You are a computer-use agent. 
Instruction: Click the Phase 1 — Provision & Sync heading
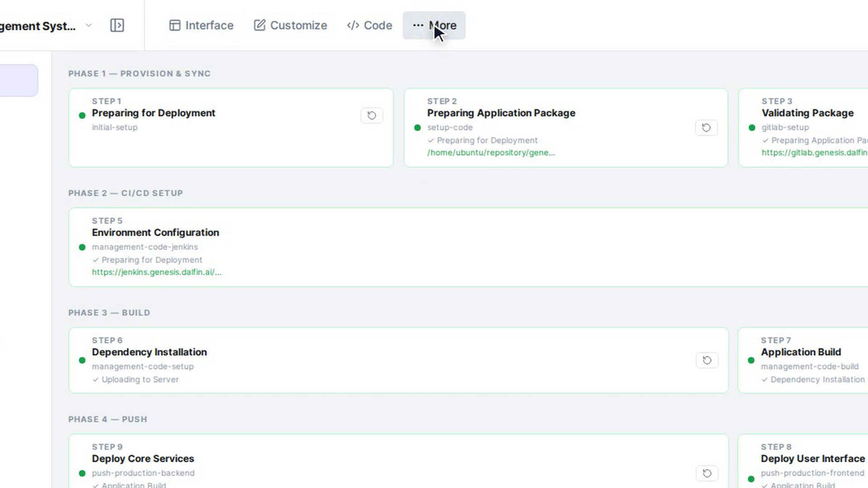[x=139, y=74]
